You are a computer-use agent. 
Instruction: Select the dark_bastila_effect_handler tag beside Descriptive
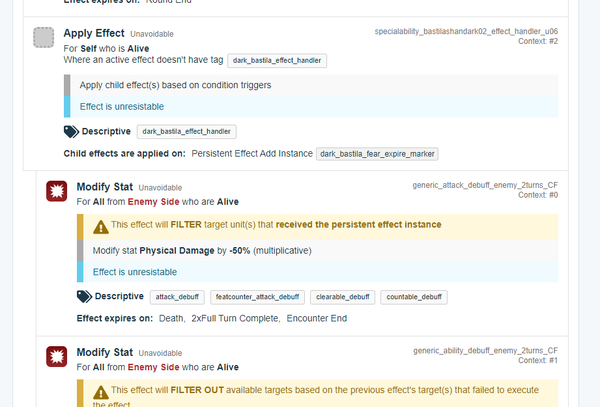click(x=186, y=131)
